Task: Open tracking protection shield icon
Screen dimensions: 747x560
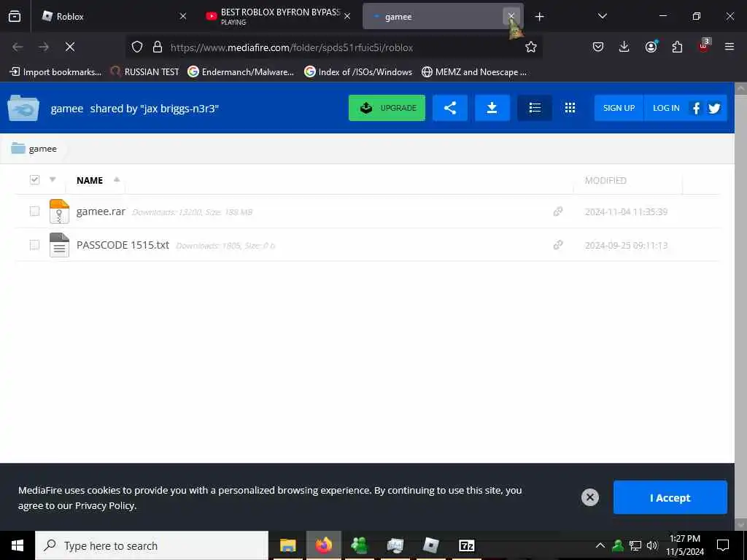Action: 137,47
